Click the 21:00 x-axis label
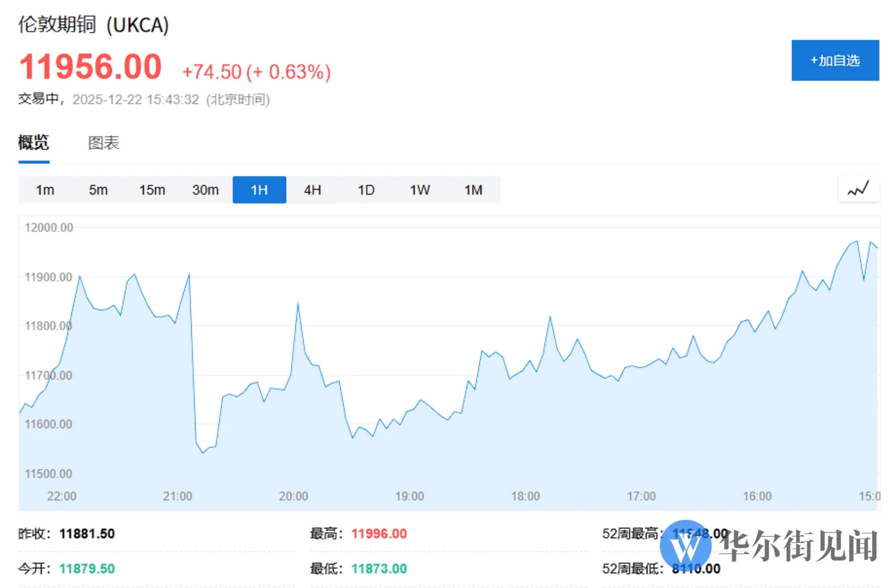This screenshot has height=588, width=894. tap(178, 497)
